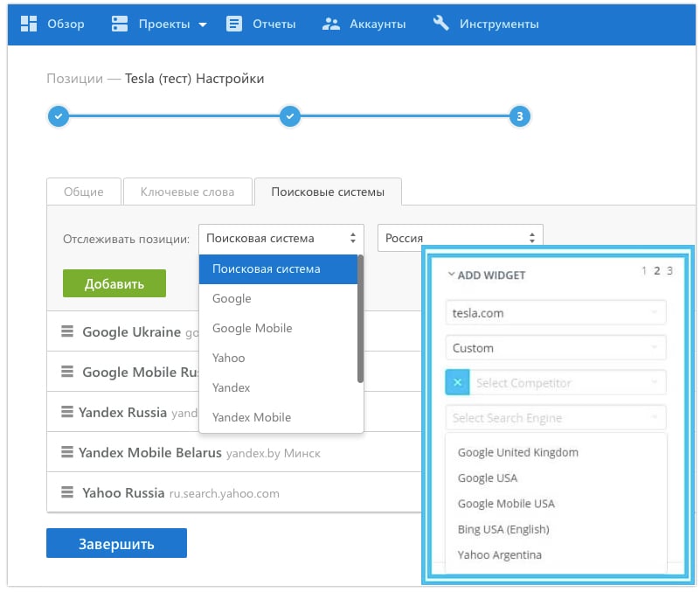
Task: Open the Общие tab
Action: coord(83,192)
